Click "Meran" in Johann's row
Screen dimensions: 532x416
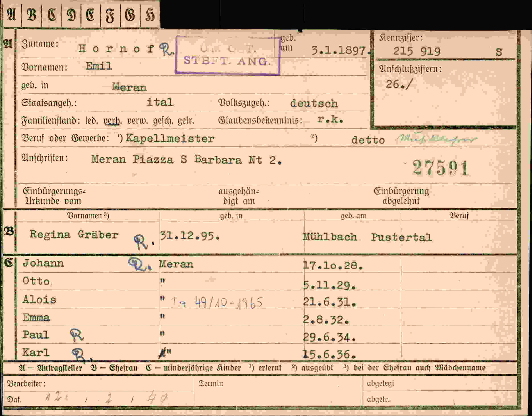[x=176, y=264]
